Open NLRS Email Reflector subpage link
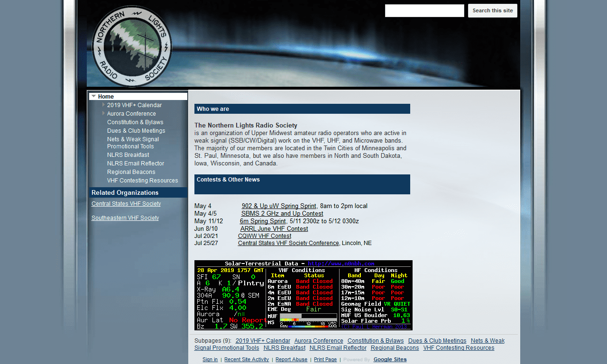607x364 pixels. tap(338, 348)
